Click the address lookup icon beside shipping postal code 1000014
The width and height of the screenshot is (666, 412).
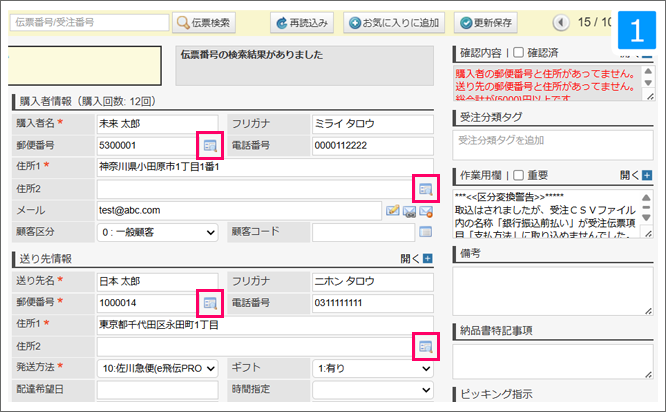[x=210, y=302]
